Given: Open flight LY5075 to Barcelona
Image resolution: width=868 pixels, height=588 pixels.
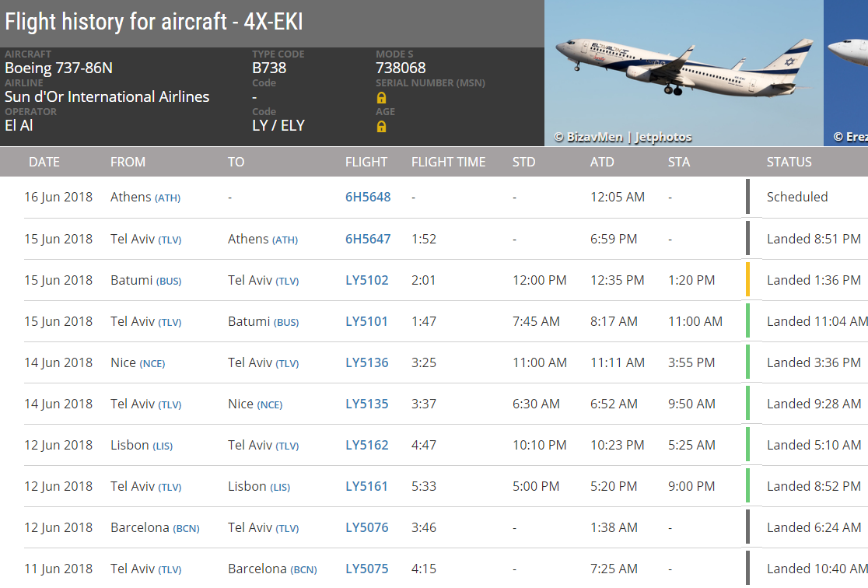Looking at the screenshot, I should coord(366,569).
